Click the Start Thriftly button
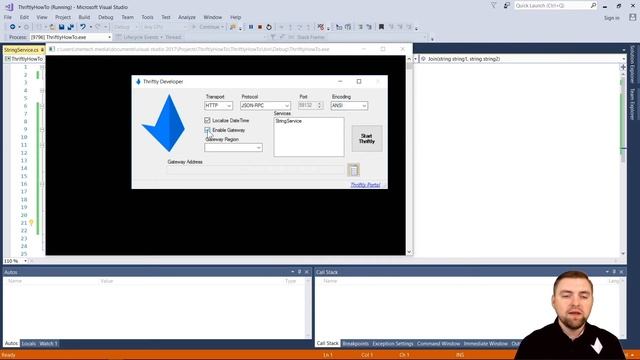 click(367, 139)
